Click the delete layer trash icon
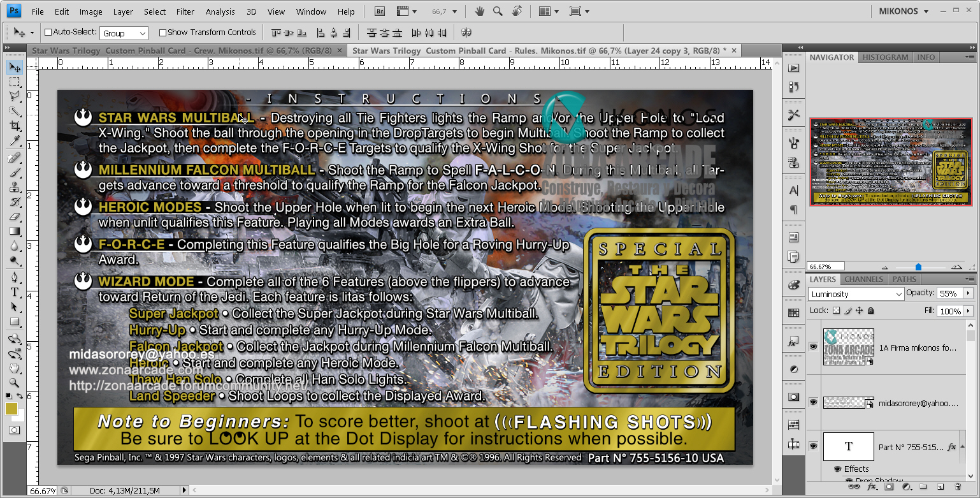This screenshot has width=980, height=498. [958, 487]
